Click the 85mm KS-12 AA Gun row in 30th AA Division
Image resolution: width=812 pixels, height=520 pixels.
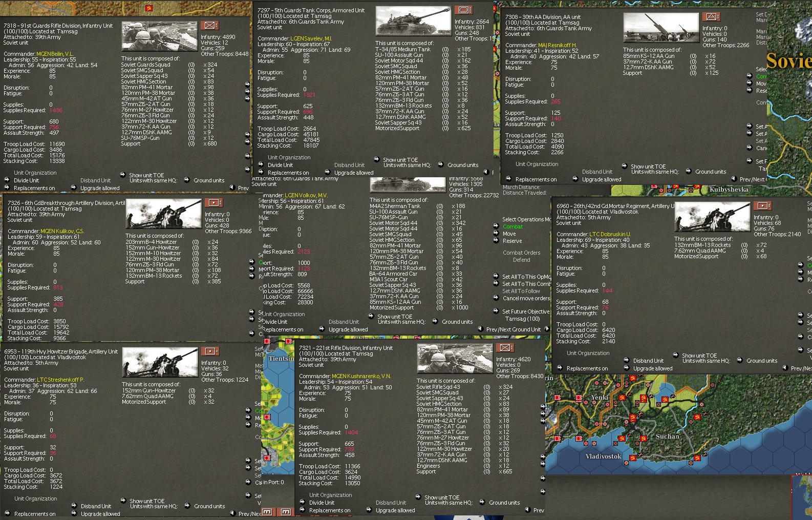tap(670, 56)
